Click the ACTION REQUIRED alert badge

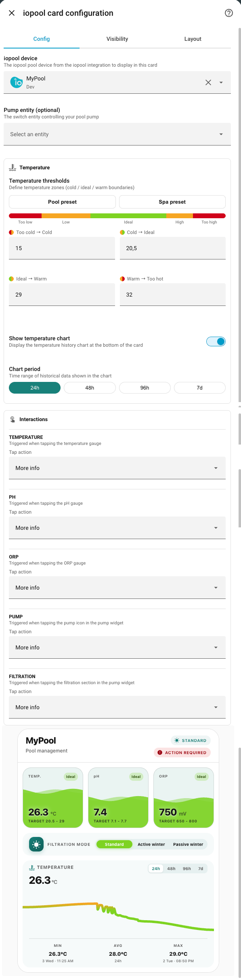[182, 752]
